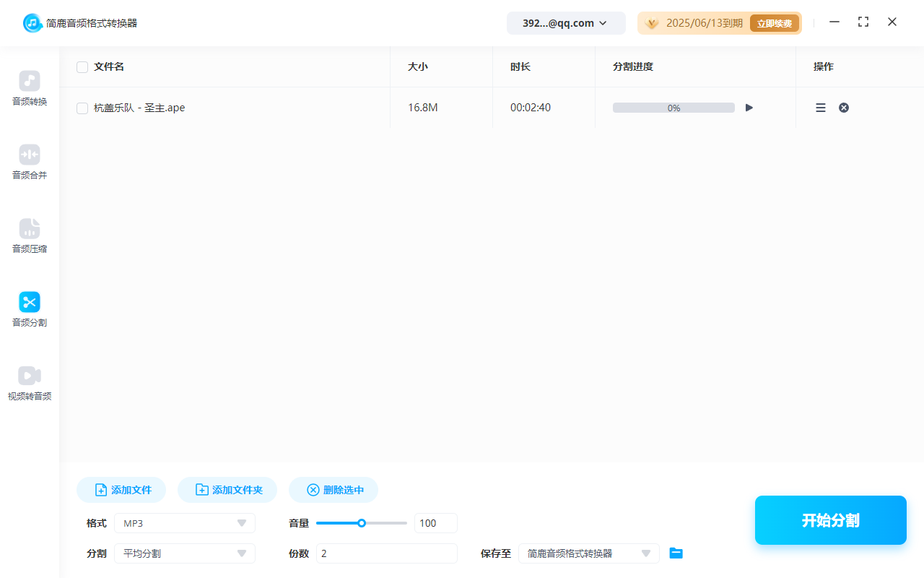Open output folder via blue folder icon
The image size is (924, 578).
[676, 553]
